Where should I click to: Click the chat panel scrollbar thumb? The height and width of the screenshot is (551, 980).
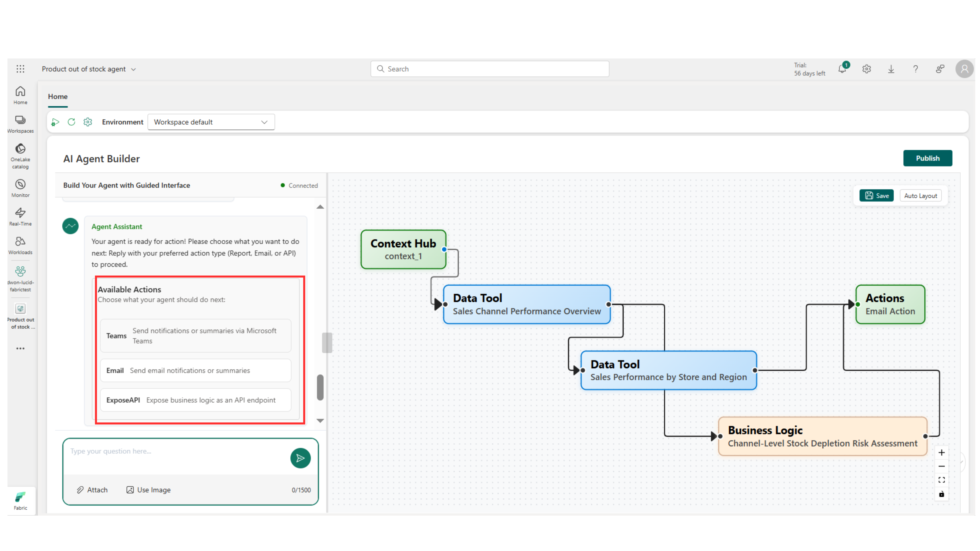320,387
